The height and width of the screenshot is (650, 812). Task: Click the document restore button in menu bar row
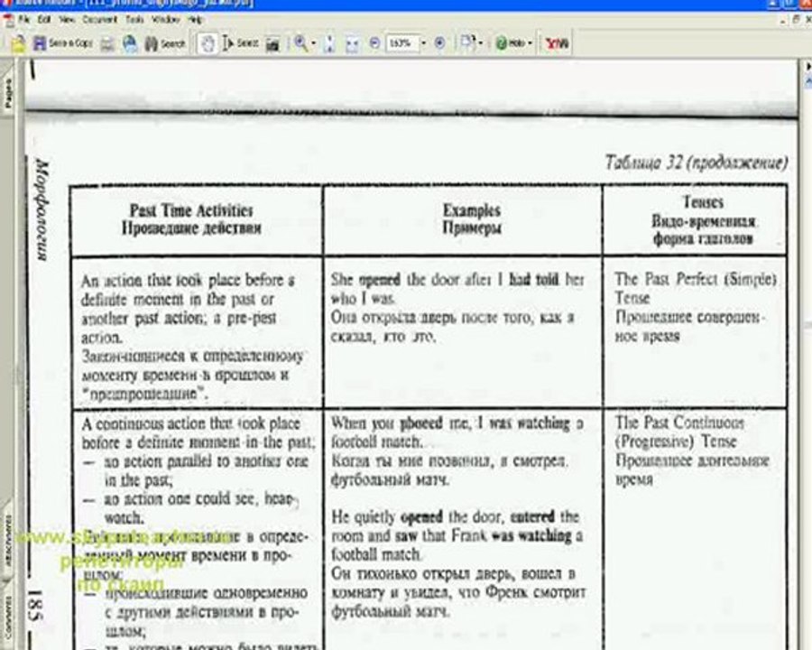click(797, 20)
